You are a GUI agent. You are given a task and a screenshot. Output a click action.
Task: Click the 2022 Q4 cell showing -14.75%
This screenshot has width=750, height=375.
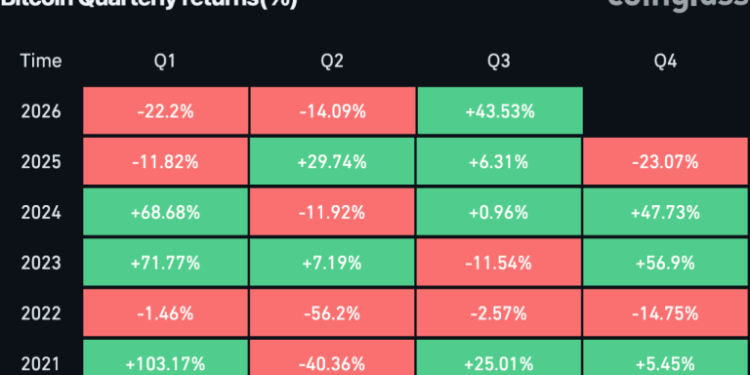666,313
